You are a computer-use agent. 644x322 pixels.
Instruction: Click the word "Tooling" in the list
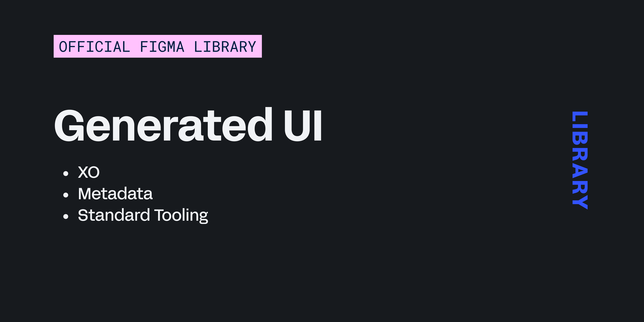point(181,216)
